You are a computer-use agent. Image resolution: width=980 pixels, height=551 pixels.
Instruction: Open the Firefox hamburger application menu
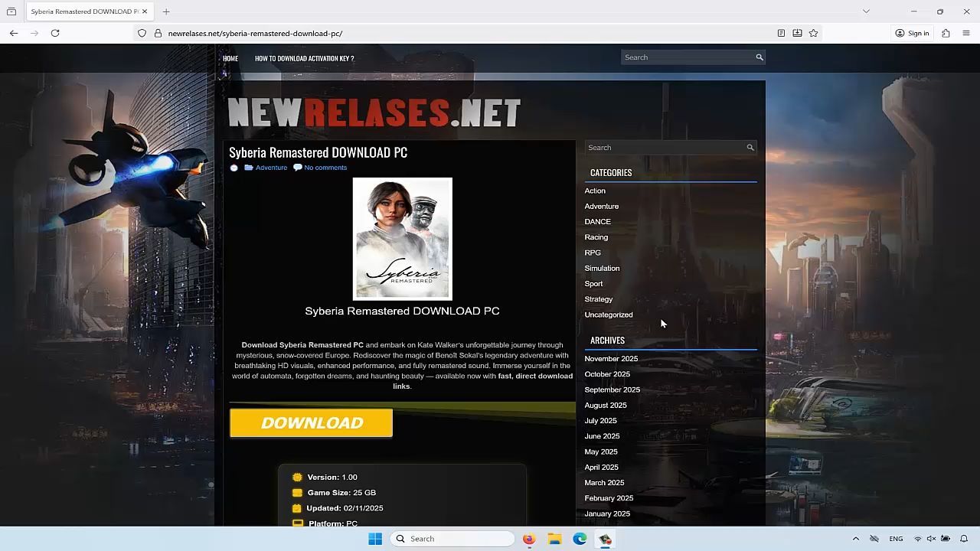coord(966,33)
